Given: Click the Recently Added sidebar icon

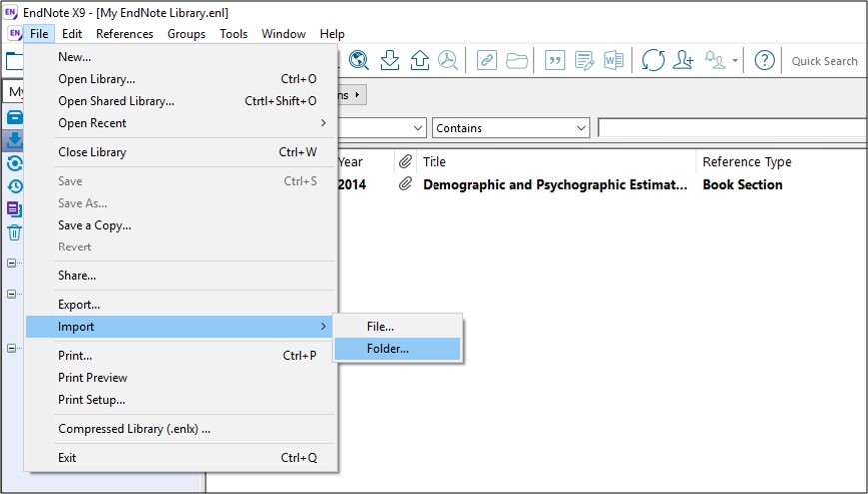Looking at the screenshot, I should coord(14,186).
